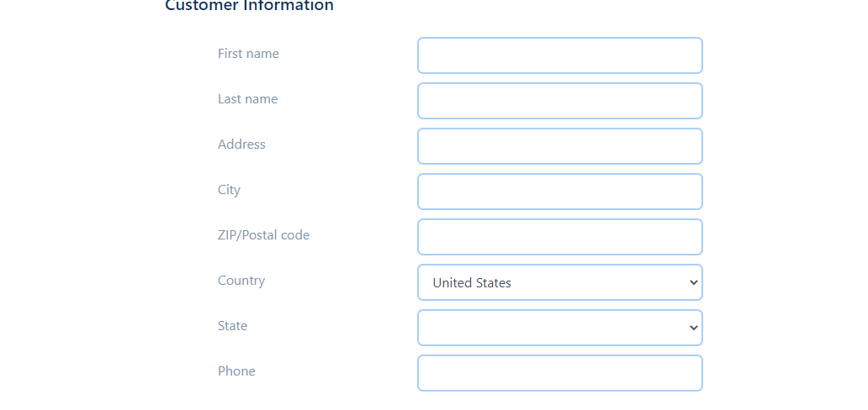The height and width of the screenshot is (410, 868).
Task: Click into the City text field
Action: tap(559, 192)
